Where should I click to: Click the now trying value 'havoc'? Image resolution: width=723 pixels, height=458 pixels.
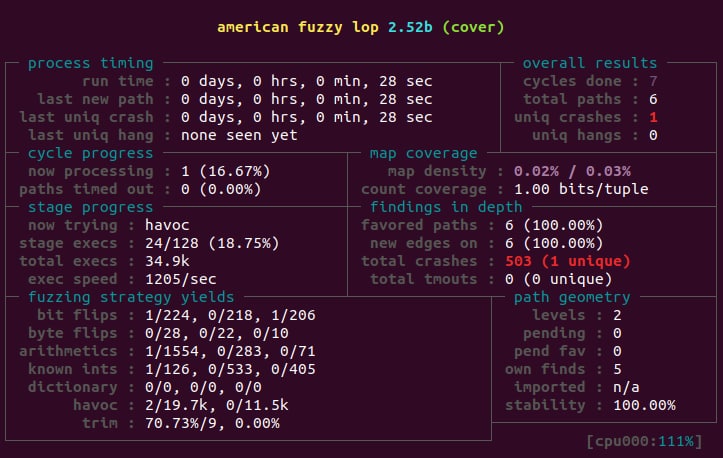[x=167, y=225]
